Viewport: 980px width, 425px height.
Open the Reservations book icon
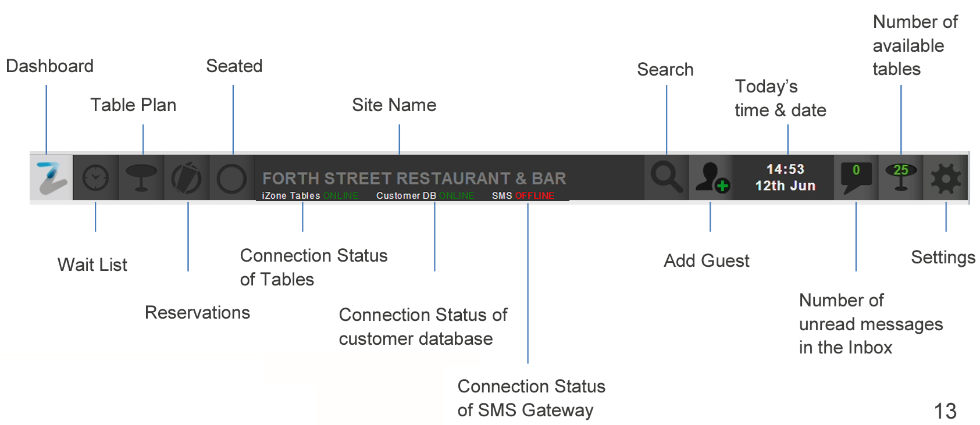coord(186,178)
